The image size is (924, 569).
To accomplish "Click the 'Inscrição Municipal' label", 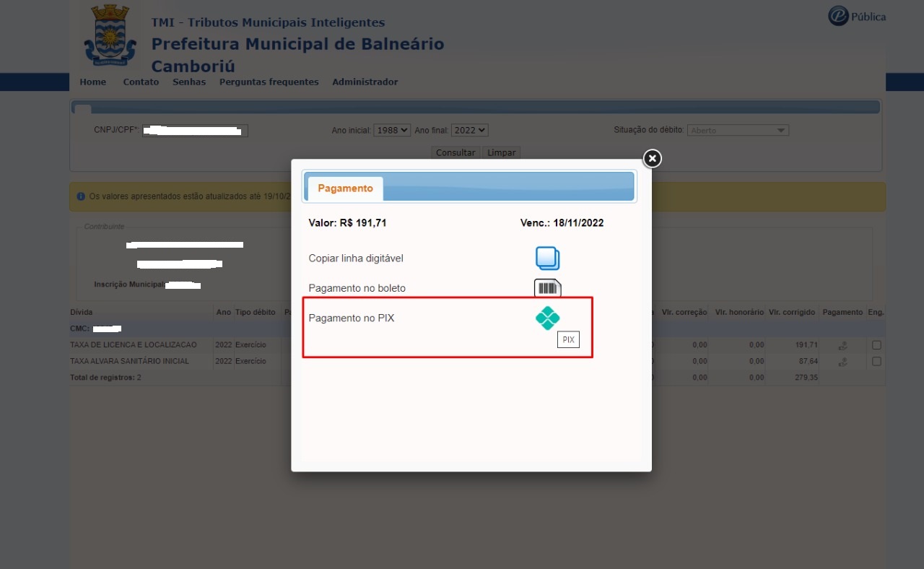I will [130, 284].
